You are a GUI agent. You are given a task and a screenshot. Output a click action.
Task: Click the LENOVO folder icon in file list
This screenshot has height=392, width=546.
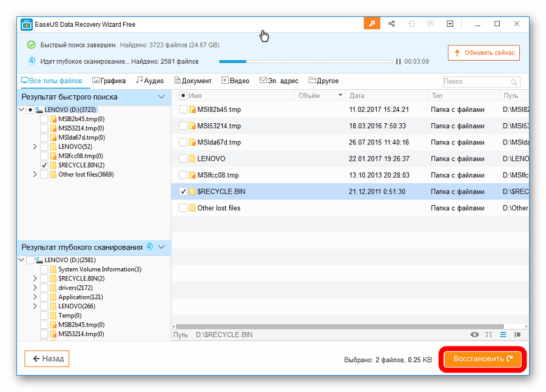[x=192, y=158]
